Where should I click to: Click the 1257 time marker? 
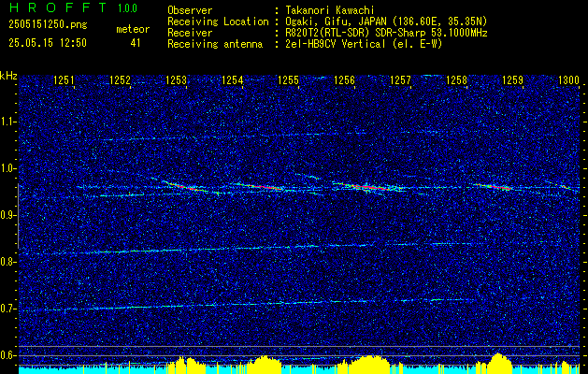(400, 79)
